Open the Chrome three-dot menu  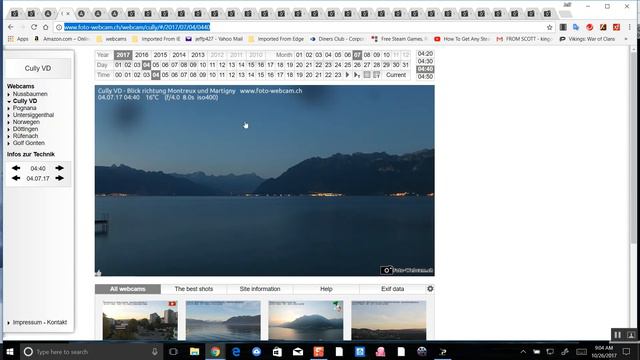coord(629,27)
